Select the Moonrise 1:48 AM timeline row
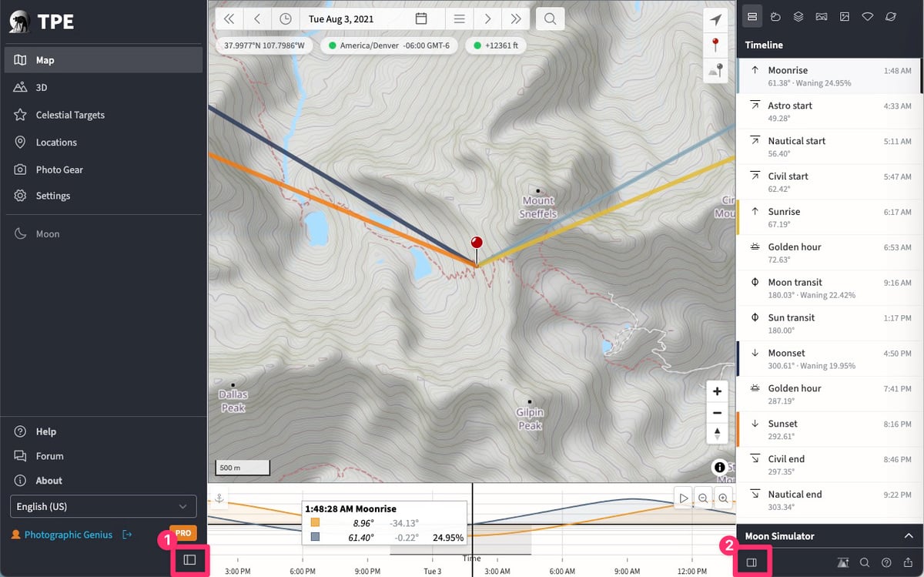Screen dimensions: 924x577 (829, 76)
